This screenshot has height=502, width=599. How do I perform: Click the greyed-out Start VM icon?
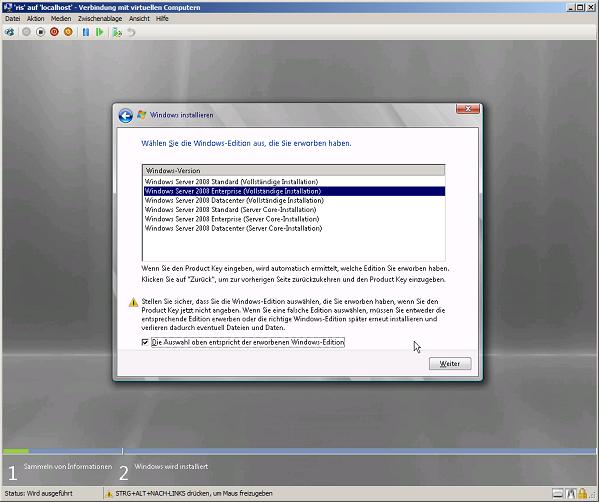[26, 32]
